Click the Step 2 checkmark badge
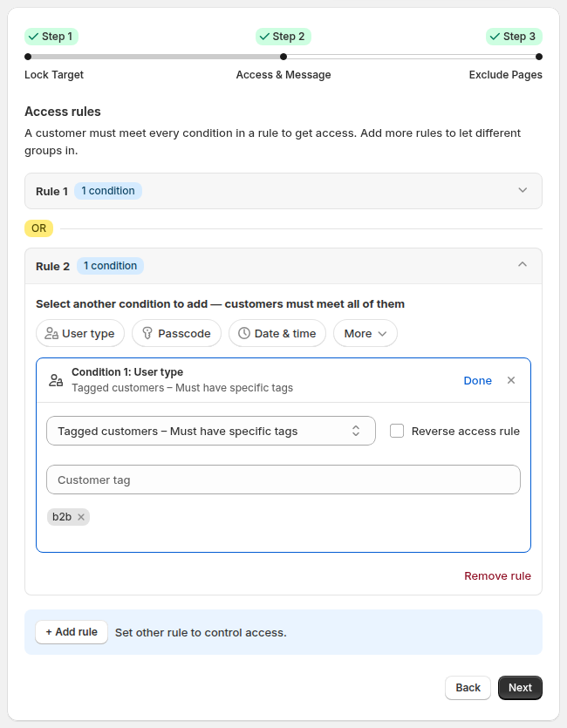567x728 pixels. [x=283, y=37]
